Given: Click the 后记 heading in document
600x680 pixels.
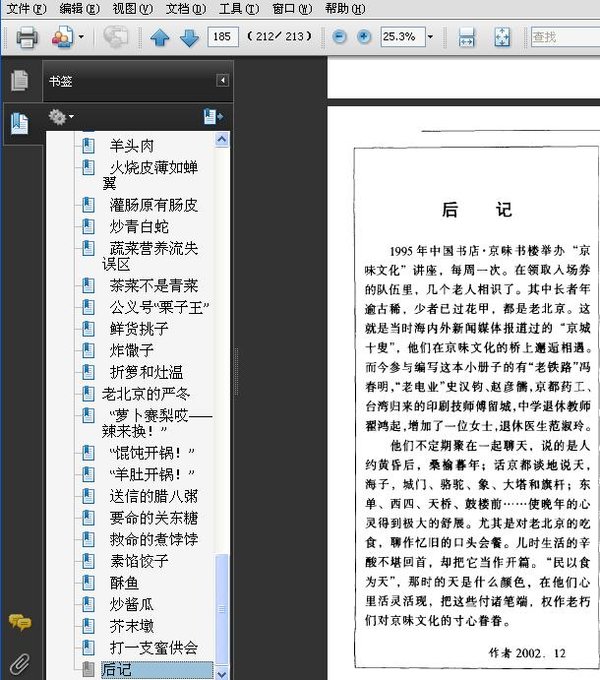Looking at the screenshot, I should click(x=477, y=210).
